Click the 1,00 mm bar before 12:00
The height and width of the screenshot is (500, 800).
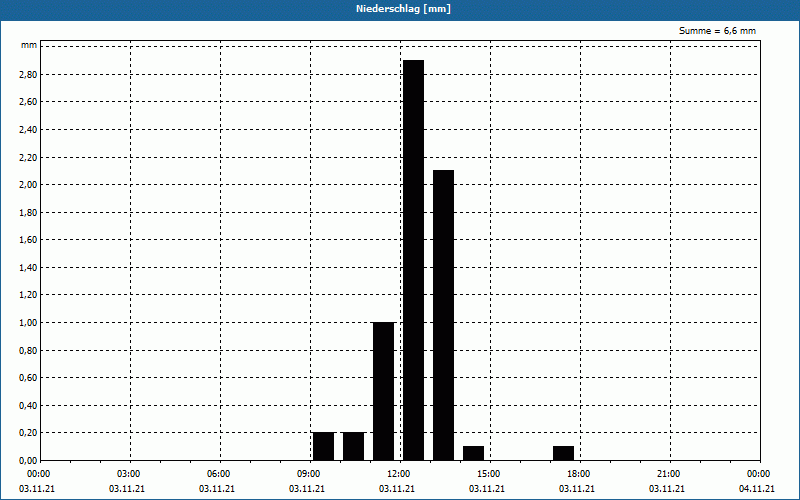tap(383, 391)
